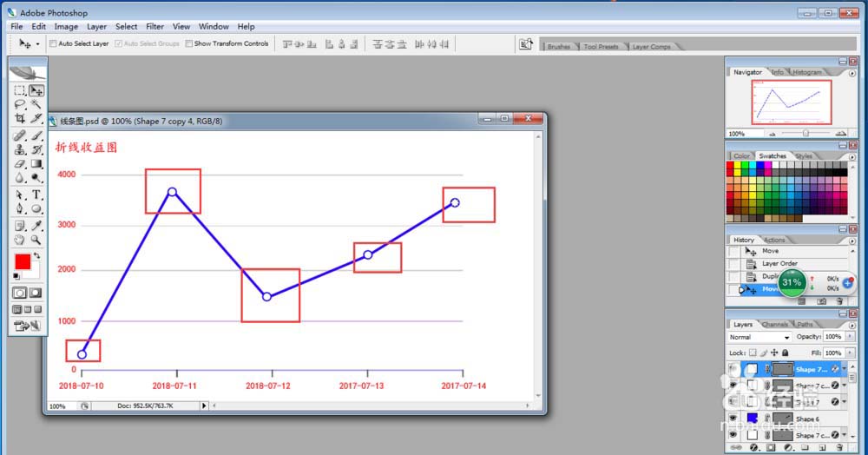Open Bridge from the options bar icon
This screenshot has height=455, width=868.
[x=525, y=43]
